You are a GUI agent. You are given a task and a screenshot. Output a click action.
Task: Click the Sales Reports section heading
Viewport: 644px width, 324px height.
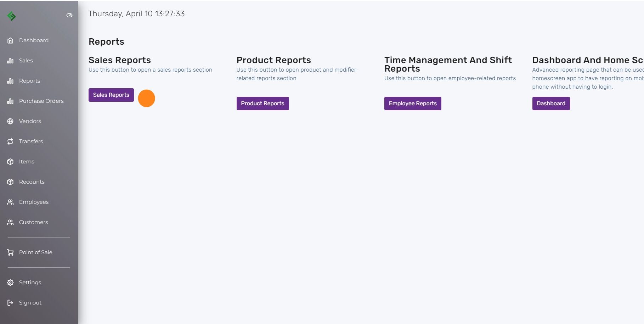[x=120, y=60]
